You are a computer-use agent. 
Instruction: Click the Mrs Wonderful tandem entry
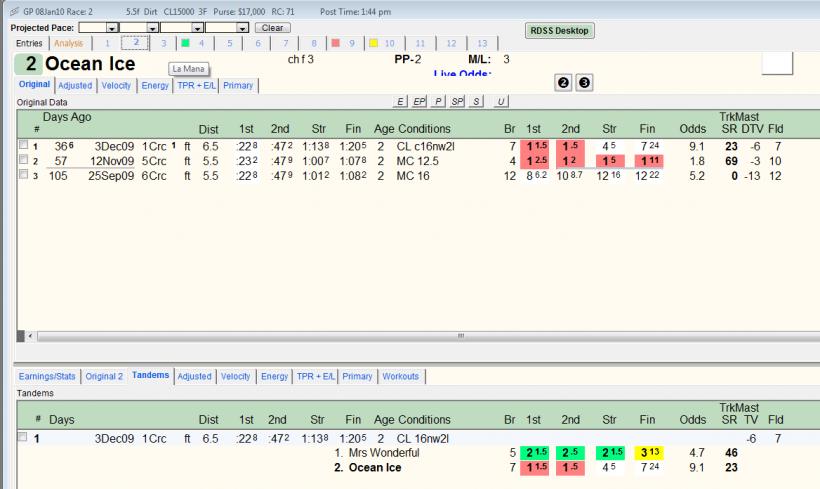coord(384,453)
